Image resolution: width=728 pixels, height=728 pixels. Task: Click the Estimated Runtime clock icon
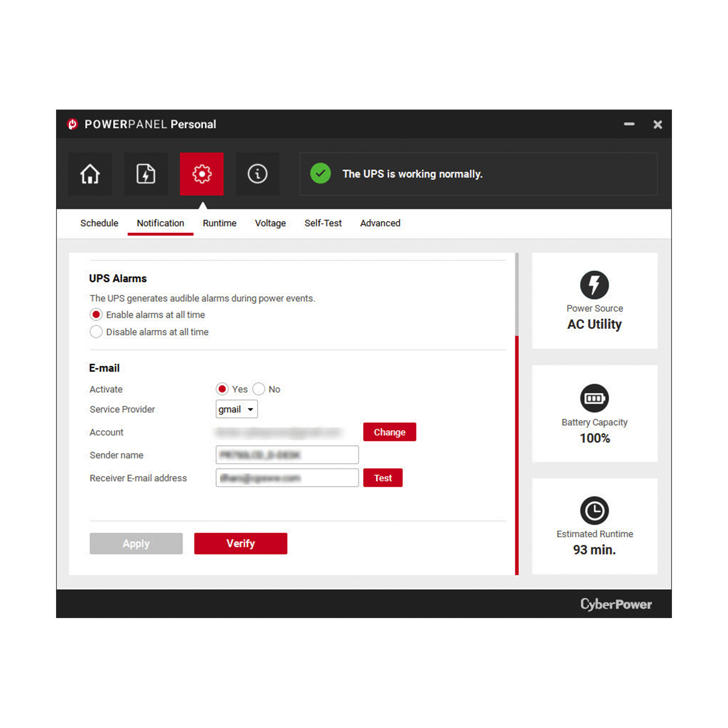pos(594,511)
